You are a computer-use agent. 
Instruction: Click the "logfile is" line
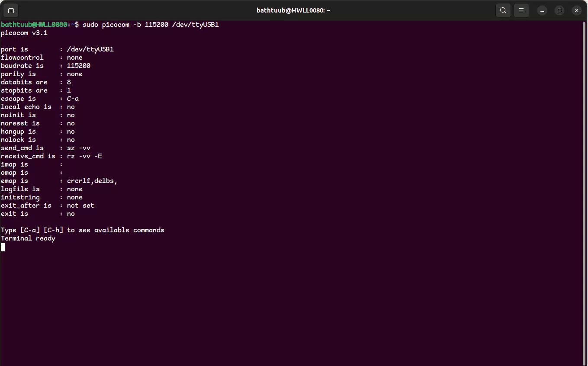42,189
